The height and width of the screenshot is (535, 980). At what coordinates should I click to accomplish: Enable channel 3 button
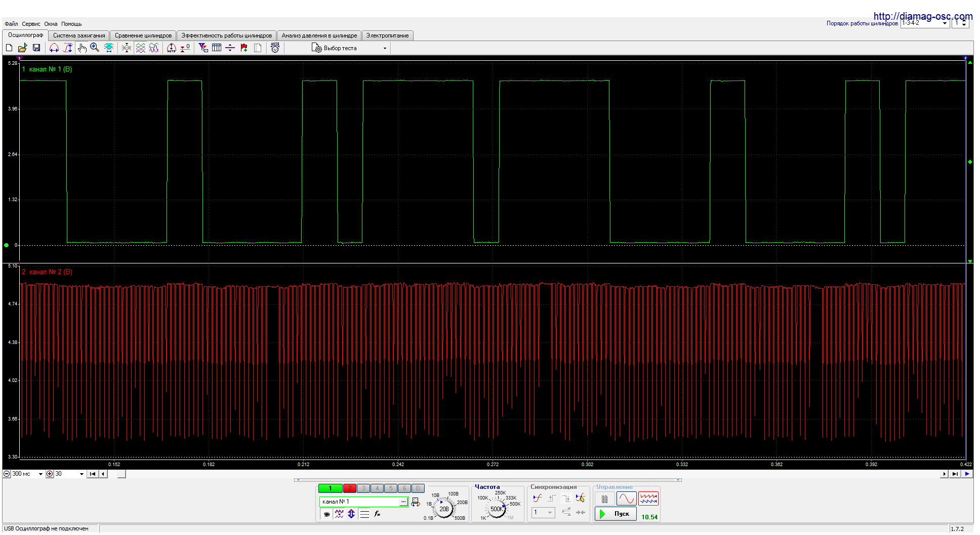coord(363,488)
